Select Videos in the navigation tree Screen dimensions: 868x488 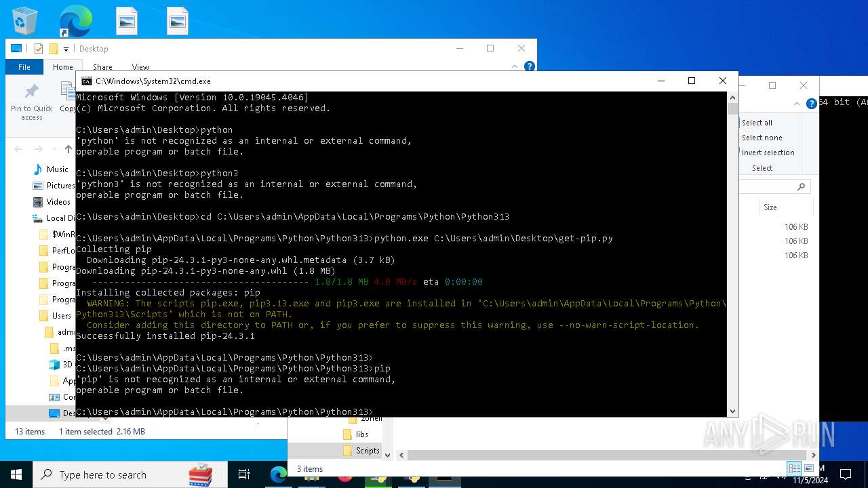pyautogui.click(x=52, y=202)
